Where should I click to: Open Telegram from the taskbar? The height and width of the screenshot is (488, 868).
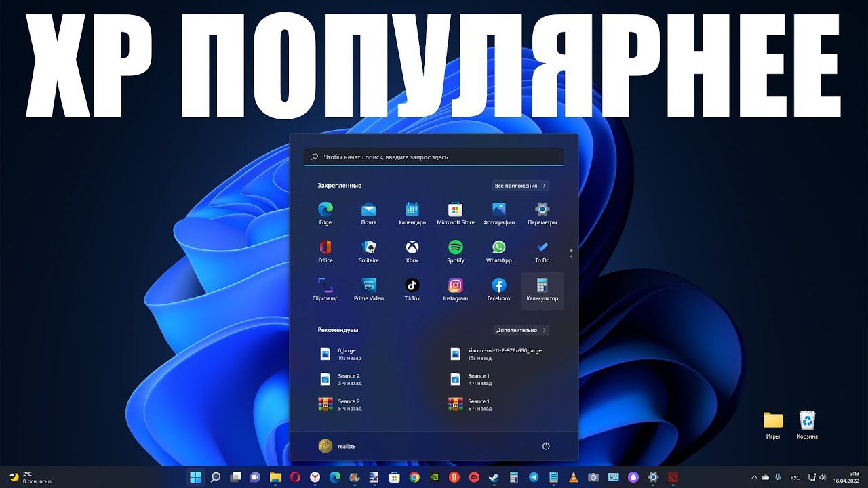pyautogui.click(x=534, y=477)
